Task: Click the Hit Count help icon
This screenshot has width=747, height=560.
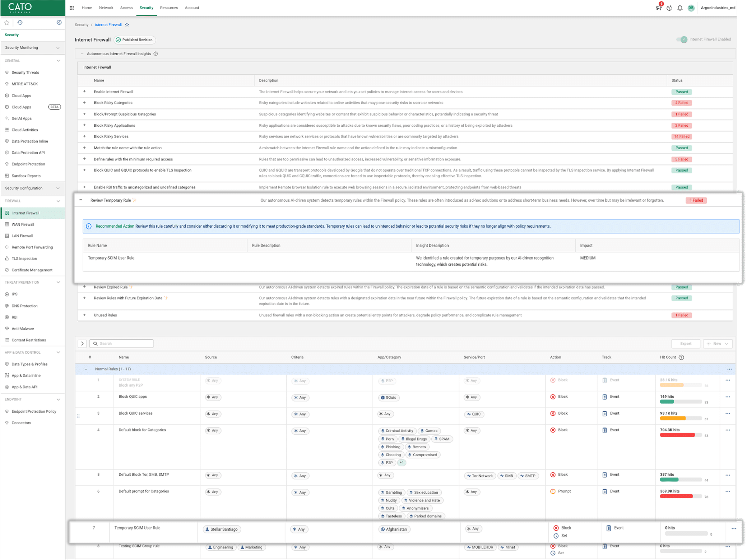Action: [681, 357]
